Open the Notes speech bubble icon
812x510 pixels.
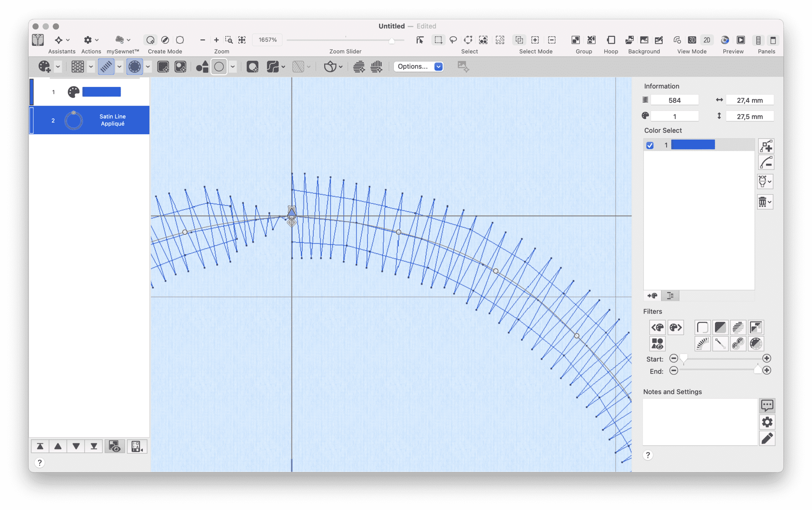[x=767, y=406]
